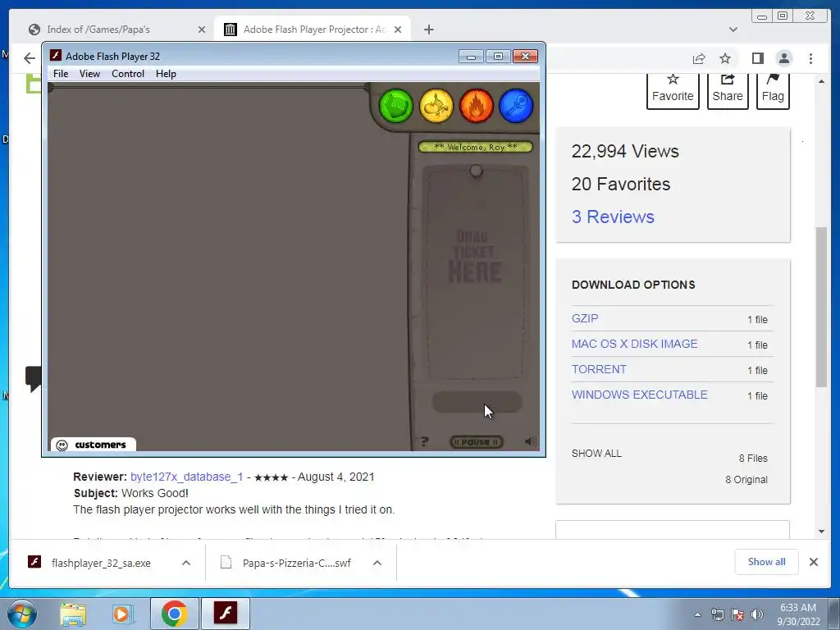Show hidden system tray icons
The height and width of the screenshot is (630, 840).
(x=697, y=615)
